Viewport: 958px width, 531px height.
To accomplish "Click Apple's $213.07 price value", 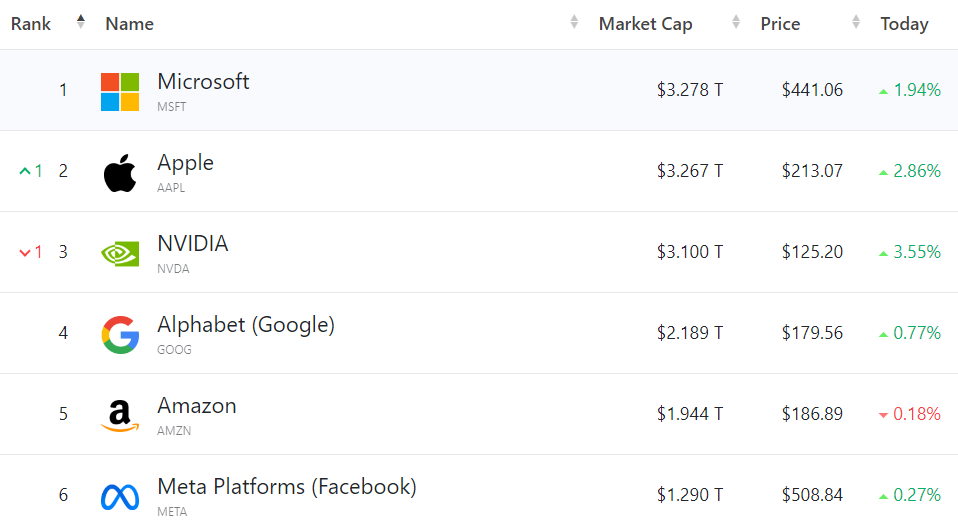I will point(812,171).
